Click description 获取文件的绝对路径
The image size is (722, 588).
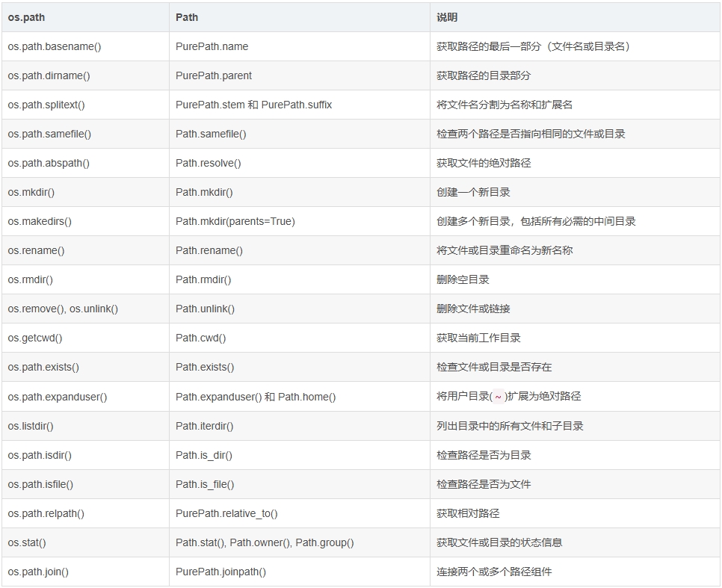[x=484, y=163]
